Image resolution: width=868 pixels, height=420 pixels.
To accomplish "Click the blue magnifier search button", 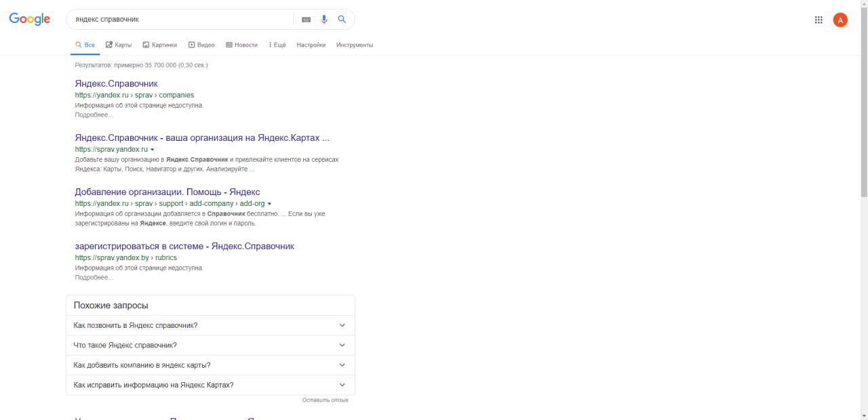I will [x=342, y=20].
